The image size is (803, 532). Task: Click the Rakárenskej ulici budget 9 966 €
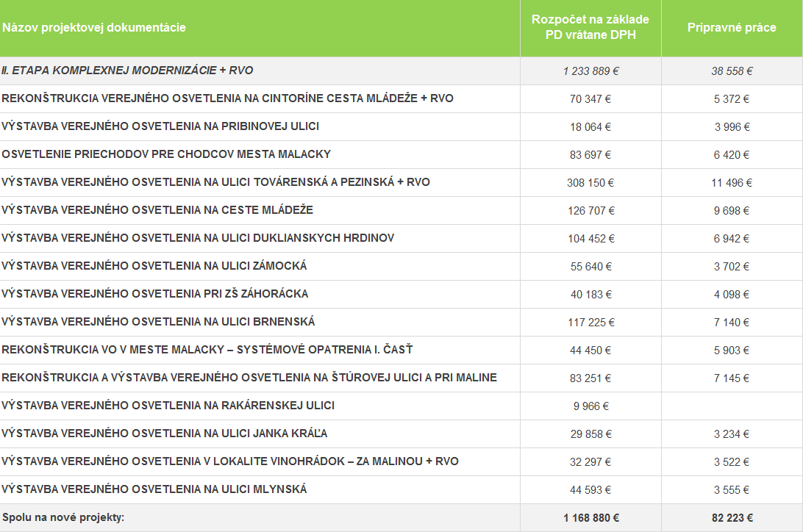click(x=590, y=406)
